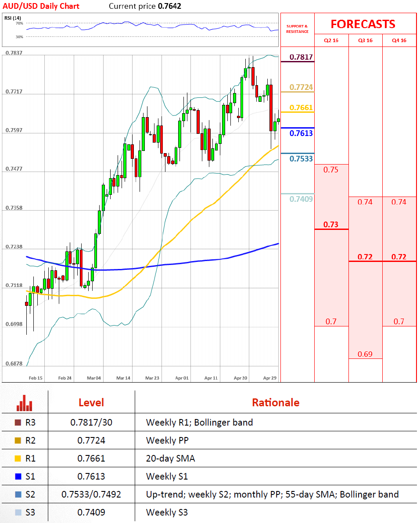The width and height of the screenshot is (420, 523).
Task: Click the 'Weekly S3' rationale text
Action: tap(167, 512)
